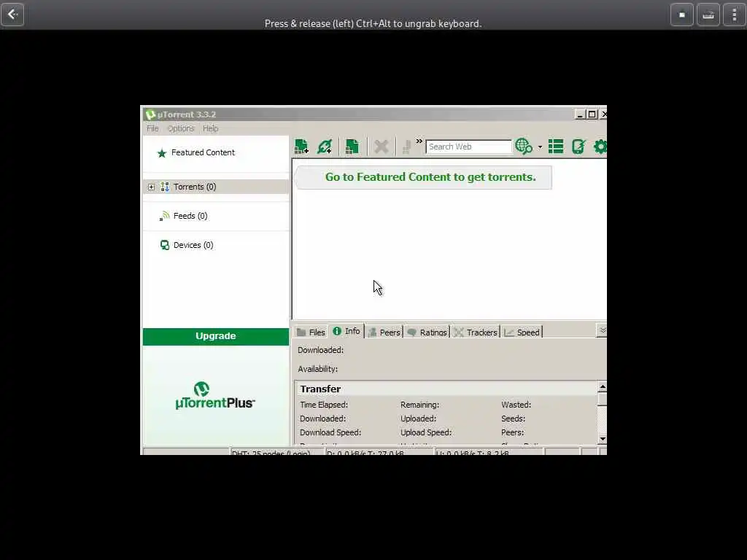Click the Transfer panel scroll down arrow
This screenshot has width=747, height=560.
[602, 438]
